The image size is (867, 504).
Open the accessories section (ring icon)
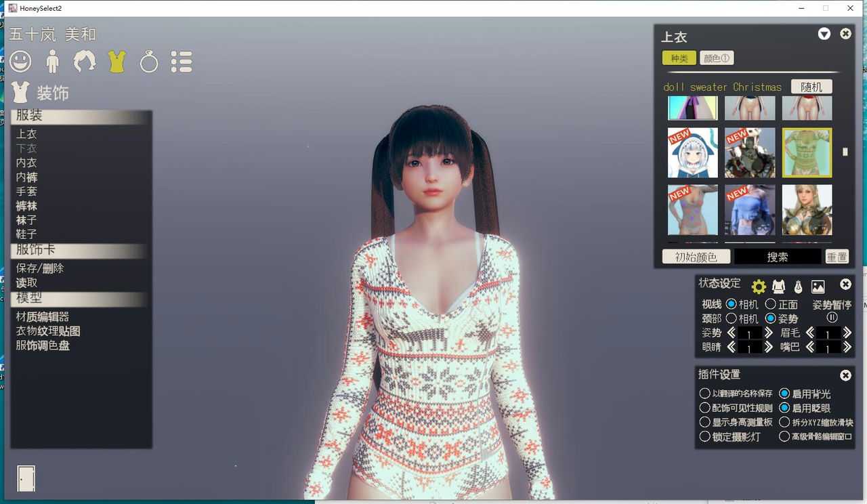pos(149,61)
